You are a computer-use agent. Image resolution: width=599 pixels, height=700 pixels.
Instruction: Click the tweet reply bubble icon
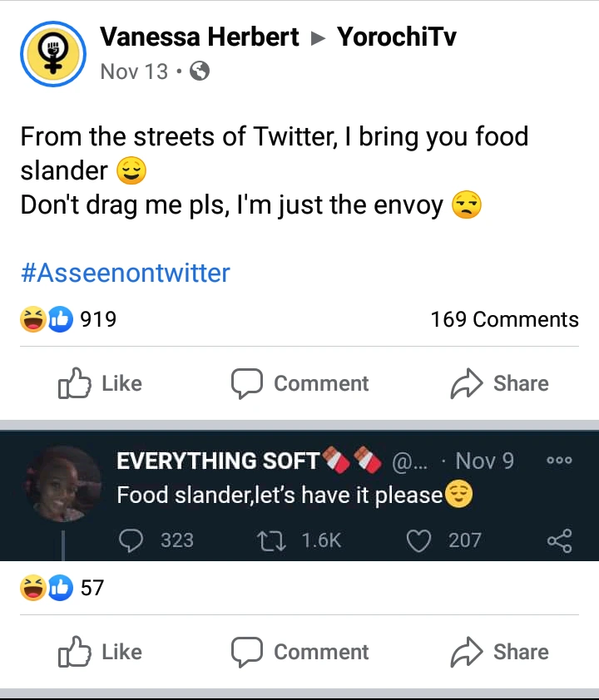(x=131, y=540)
